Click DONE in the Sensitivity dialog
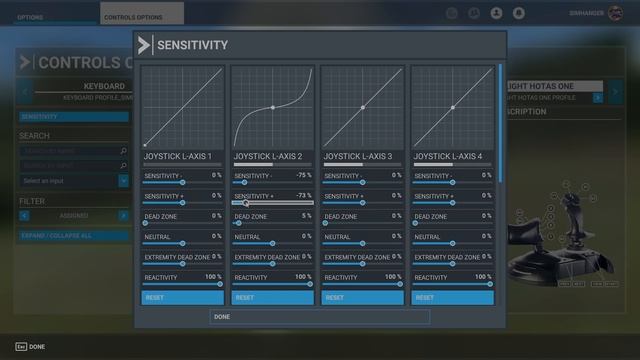Image resolution: width=640 pixels, height=360 pixels. (x=320, y=317)
